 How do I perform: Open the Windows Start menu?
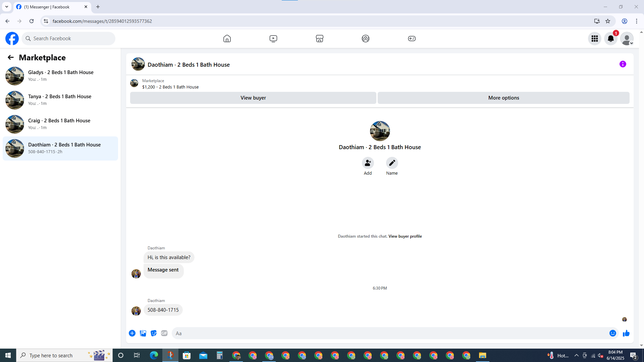point(8,355)
